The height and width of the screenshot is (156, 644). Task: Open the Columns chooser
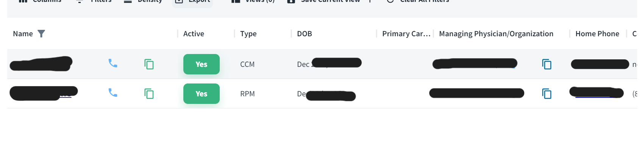[40, 2]
